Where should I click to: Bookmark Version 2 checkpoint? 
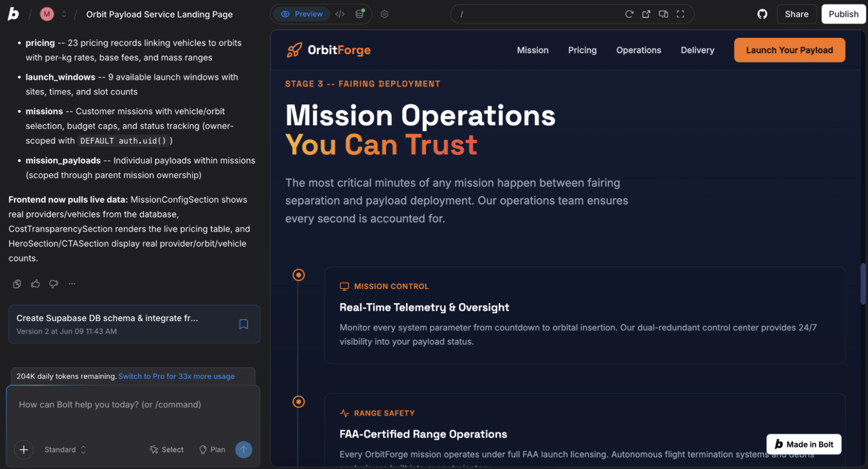pos(244,324)
